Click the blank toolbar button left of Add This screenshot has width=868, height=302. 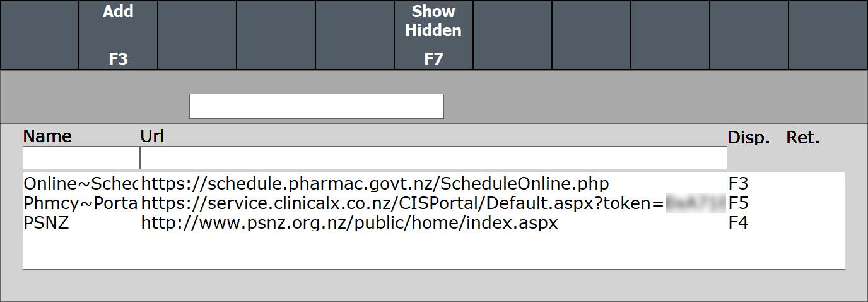[39, 35]
